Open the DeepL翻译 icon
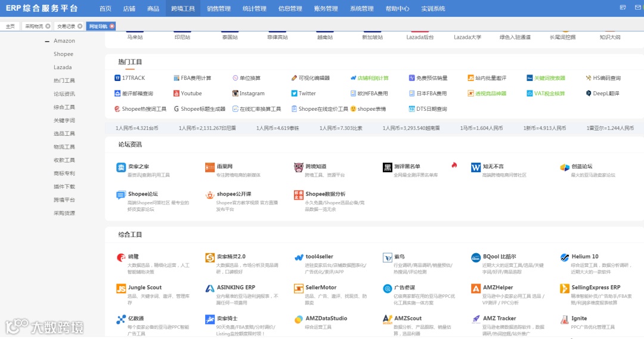 coord(589,94)
